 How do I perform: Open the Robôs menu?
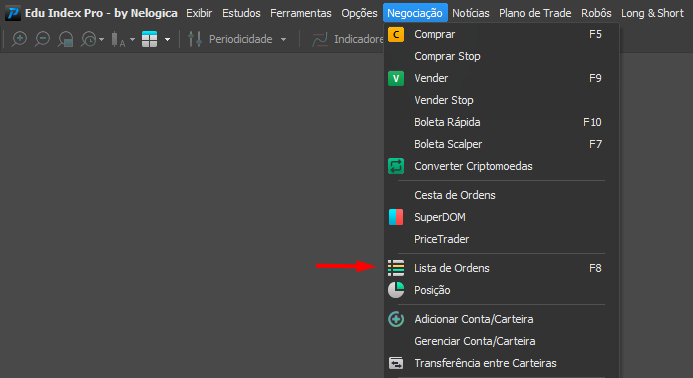tap(596, 13)
